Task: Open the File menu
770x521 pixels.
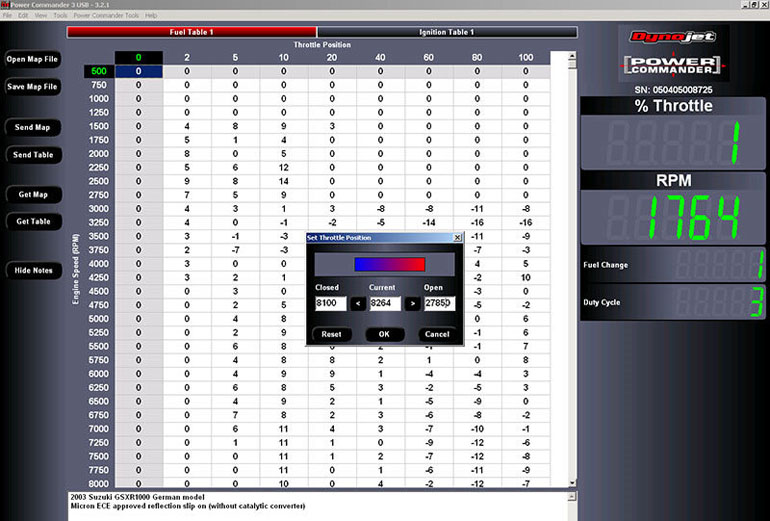Action: tap(8, 16)
